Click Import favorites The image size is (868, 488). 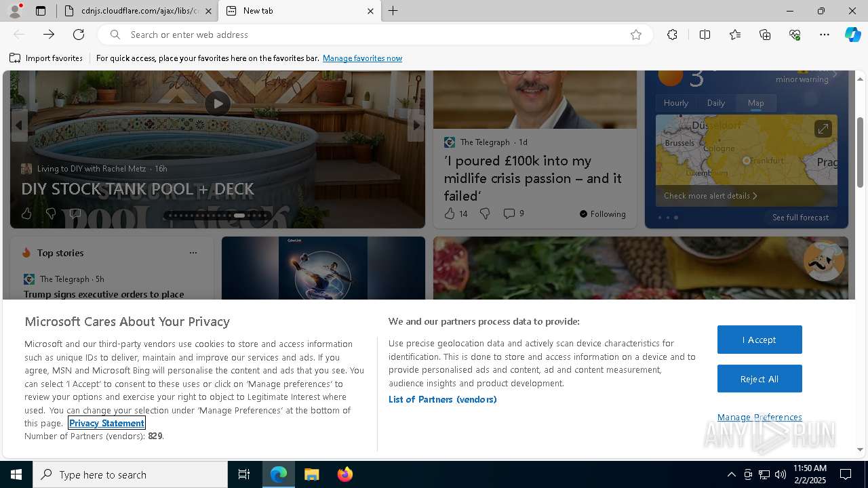pos(46,58)
